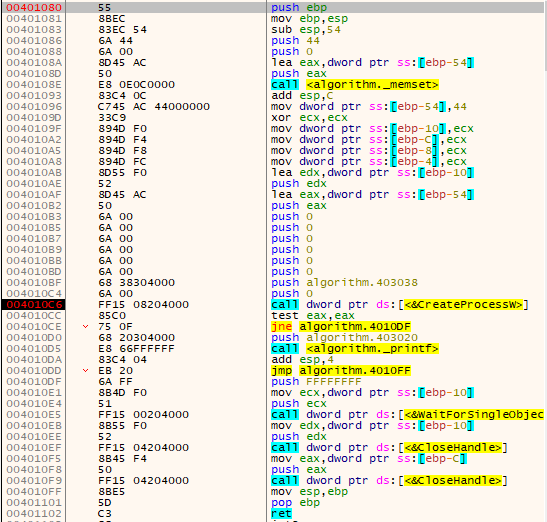Image resolution: width=547 pixels, height=522 pixels.
Task: Select address 004010CE
Action: pos(34,327)
